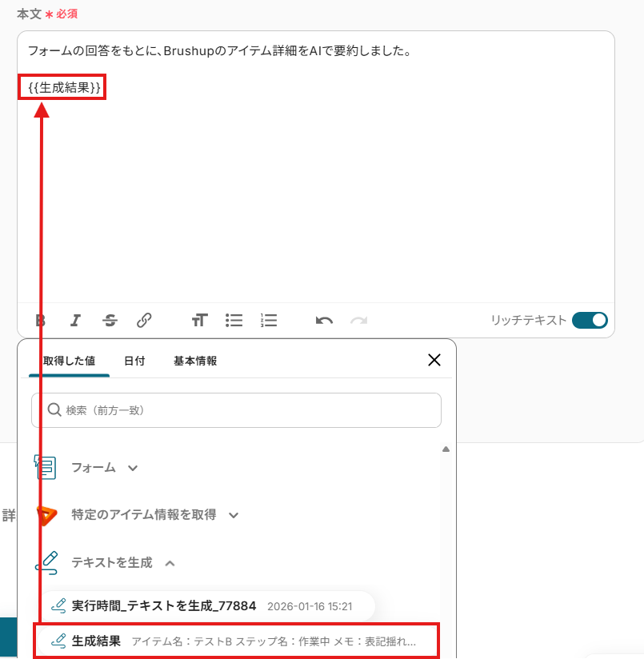Screen dimensions: 644x659
Task: Toggle strikethrough formatting
Action: (110, 320)
